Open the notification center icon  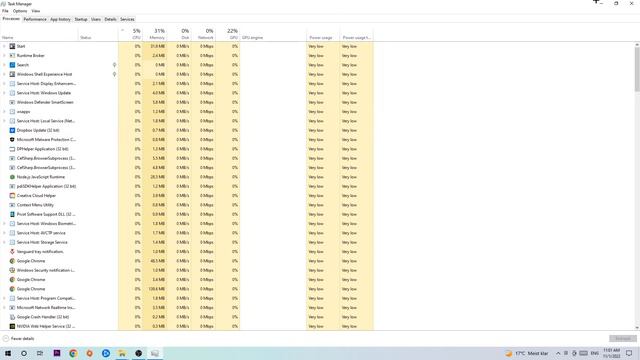(x=629, y=353)
